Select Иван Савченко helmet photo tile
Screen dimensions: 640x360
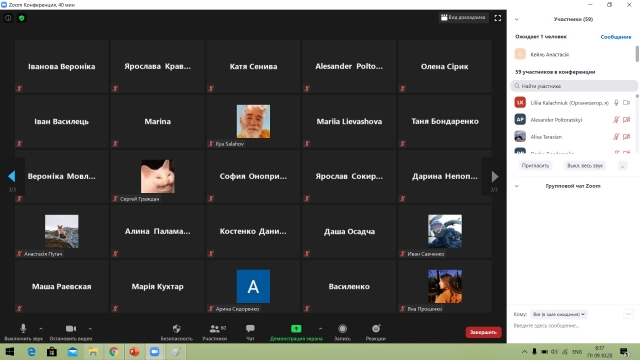pyautogui.click(x=445, y=231)
